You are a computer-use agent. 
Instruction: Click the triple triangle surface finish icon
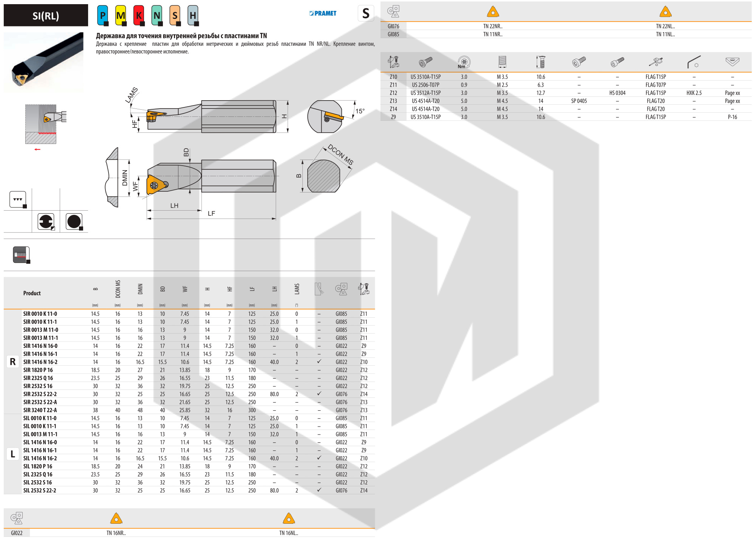tap(18, 199)
